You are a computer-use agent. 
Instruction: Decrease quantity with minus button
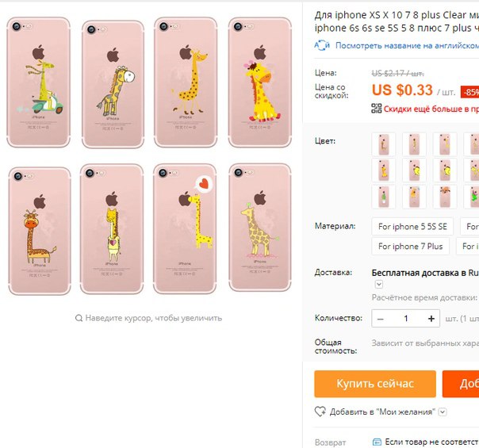(x=381, y=319)
